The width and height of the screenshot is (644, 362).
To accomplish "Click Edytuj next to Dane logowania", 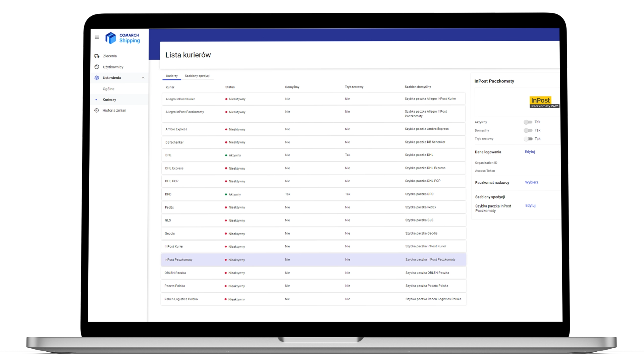I will pyautogui.click(x=530, y=152).
